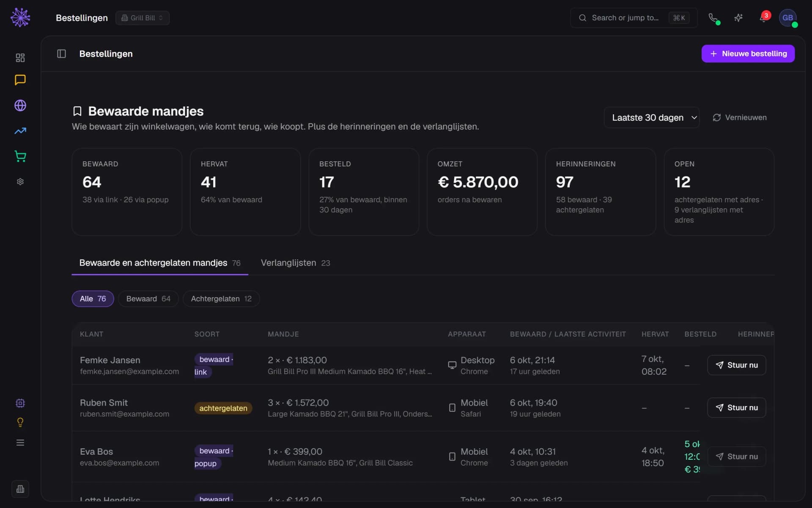The width and height of the screenshot is (812, 508).
Task: Open notifications bell with 3 badge
Action: [764, 18]
